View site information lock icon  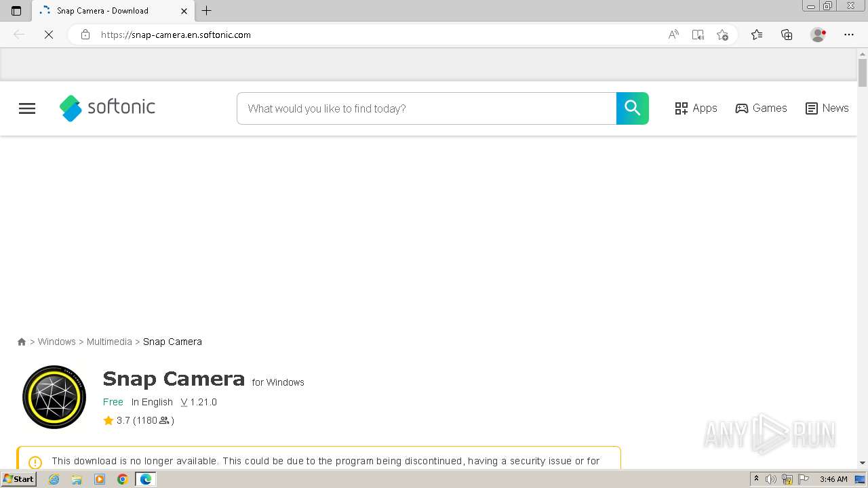[x=85, y=35]
